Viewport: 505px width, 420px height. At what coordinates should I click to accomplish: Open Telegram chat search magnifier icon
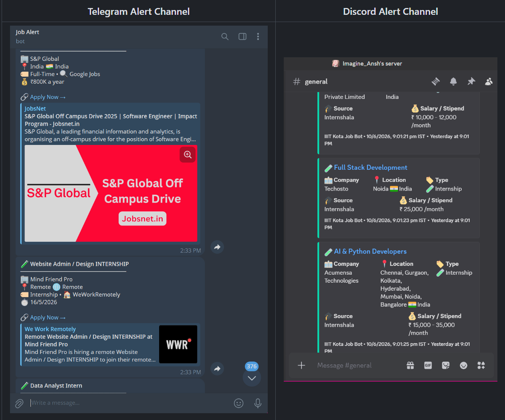[225, 36]
